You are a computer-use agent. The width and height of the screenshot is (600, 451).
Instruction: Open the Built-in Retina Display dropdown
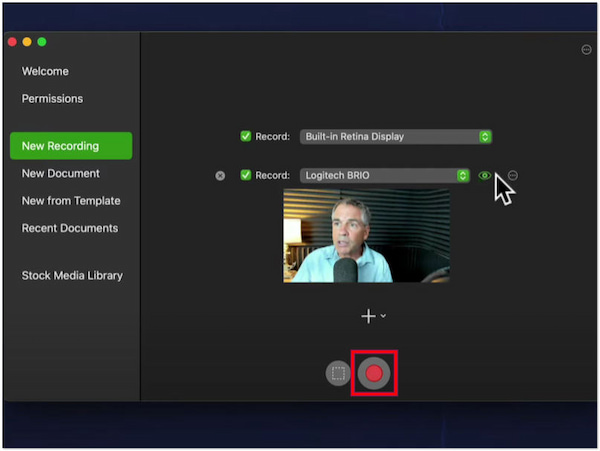(x=396, y=136)
